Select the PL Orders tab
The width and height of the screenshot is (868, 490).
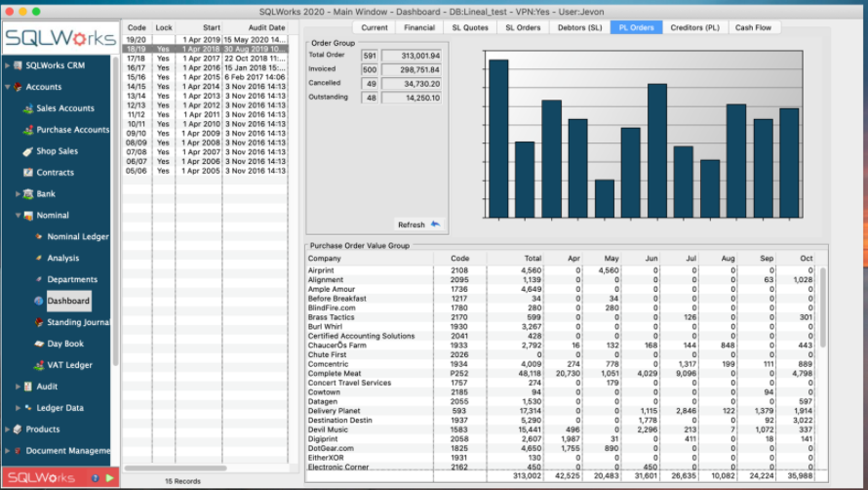coord(636,27)
